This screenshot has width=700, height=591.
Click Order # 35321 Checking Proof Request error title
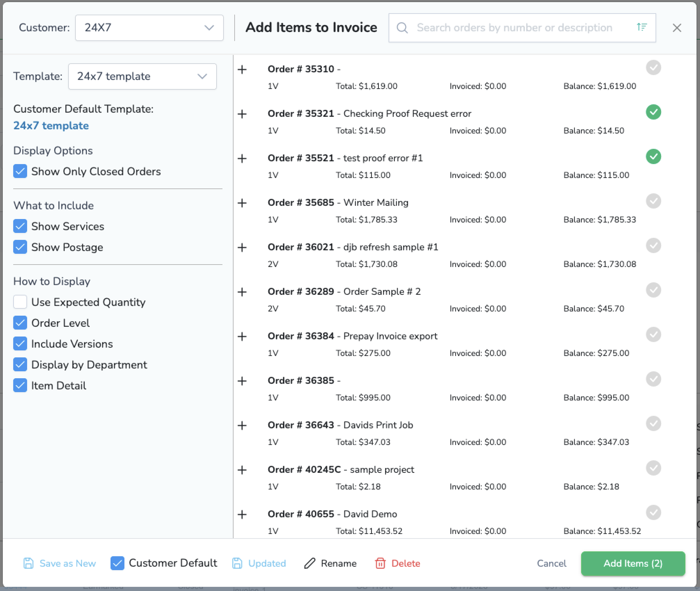[369, 114]
